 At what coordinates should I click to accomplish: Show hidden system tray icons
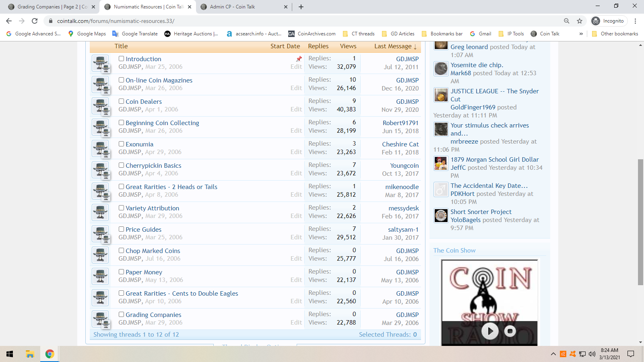[553, 354]
